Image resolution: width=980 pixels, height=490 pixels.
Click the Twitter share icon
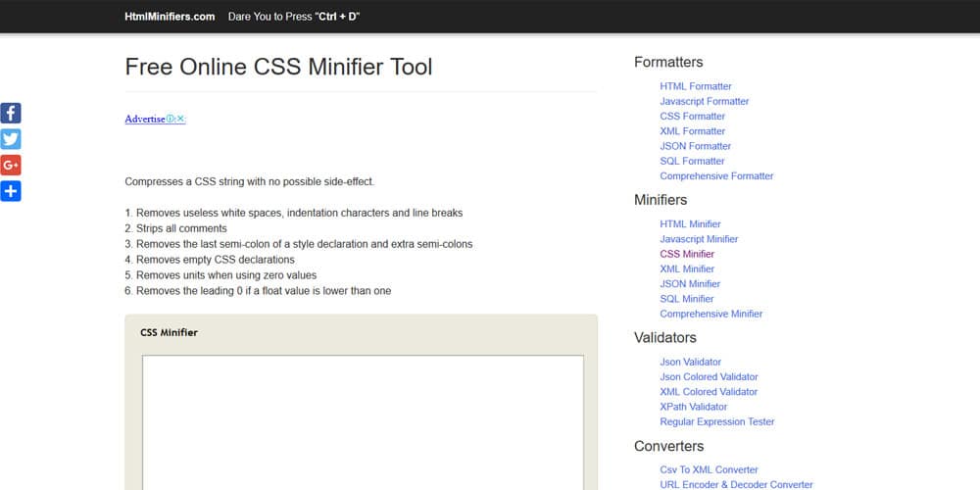click(11, 139)
